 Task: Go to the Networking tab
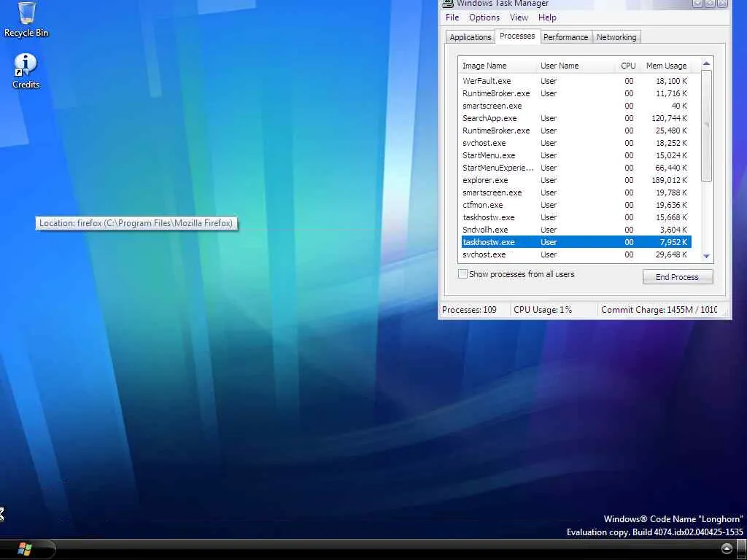tap(616, 37)
